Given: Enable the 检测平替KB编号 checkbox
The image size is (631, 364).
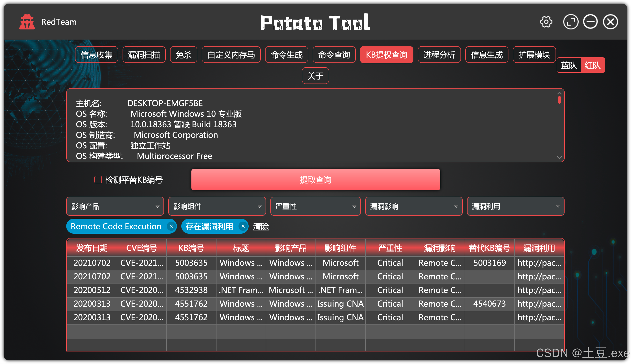Looking at the screenshot, I should tap(98, 180).
